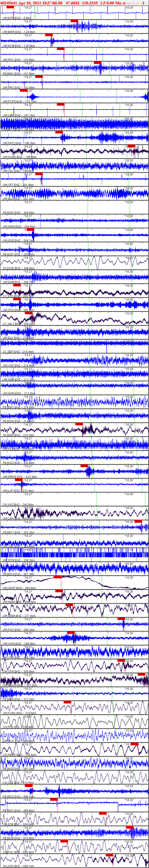
Task: Select the red pick flag on the OOW trace
Action: click(x=71, y=633)
